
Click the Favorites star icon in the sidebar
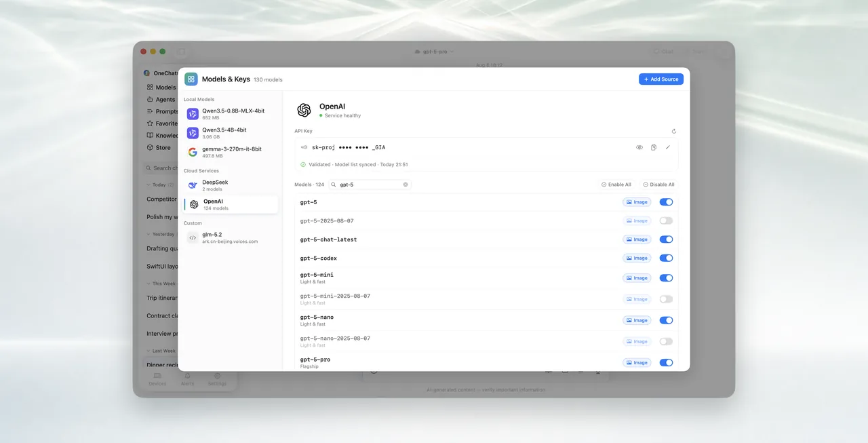[150, 123]
